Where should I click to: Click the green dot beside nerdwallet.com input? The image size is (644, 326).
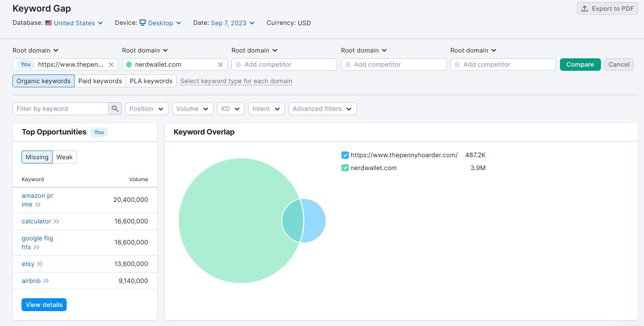(x=129, y=65)
